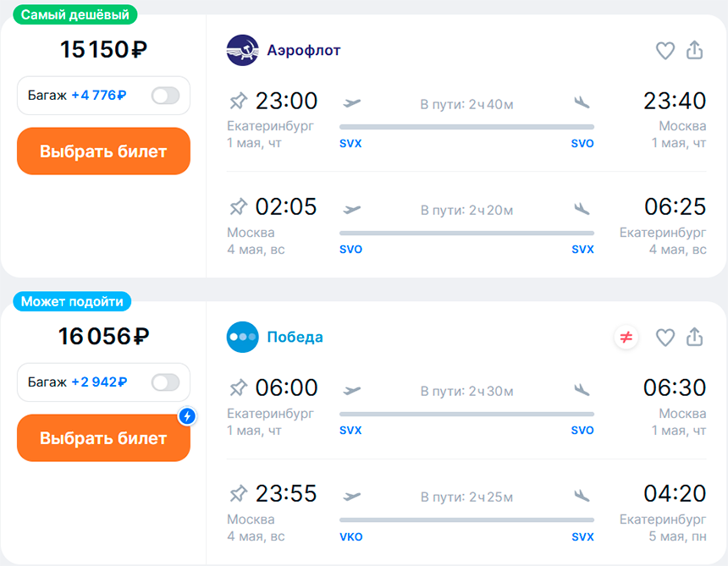Enable baggage toggle for +2 942₽

pos(165,382)
